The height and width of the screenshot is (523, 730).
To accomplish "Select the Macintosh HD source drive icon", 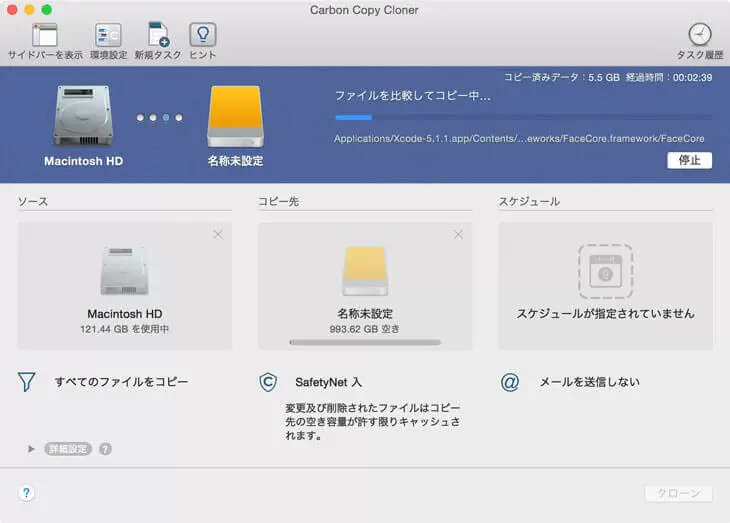I will pos(124,271).
